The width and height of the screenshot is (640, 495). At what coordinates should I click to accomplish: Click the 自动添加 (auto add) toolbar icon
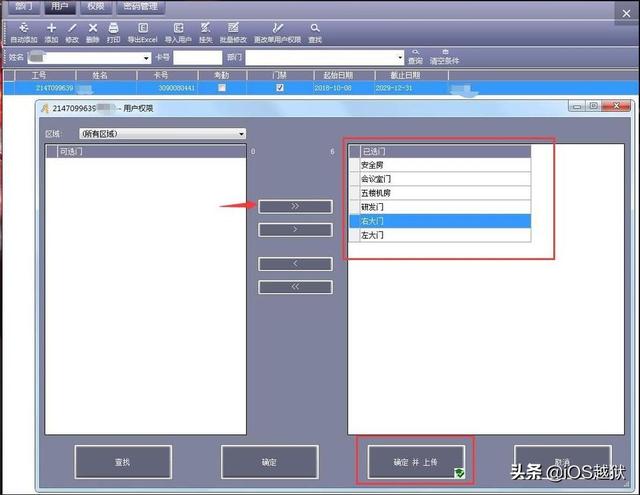click(x=24, y=28)
